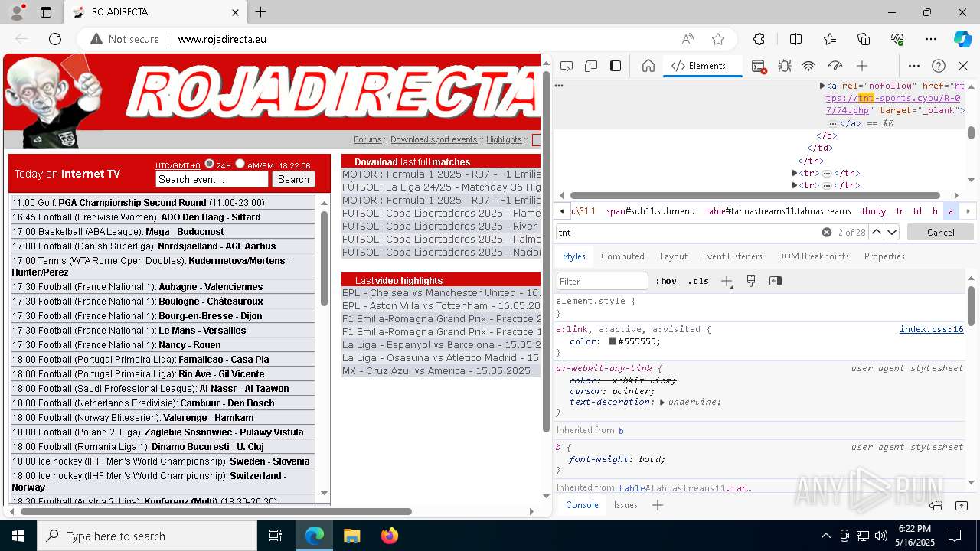Screen dimensions: 980x551
Task: Go to next search result arrow
Action: pyautogui.click(x=892, y=232)
